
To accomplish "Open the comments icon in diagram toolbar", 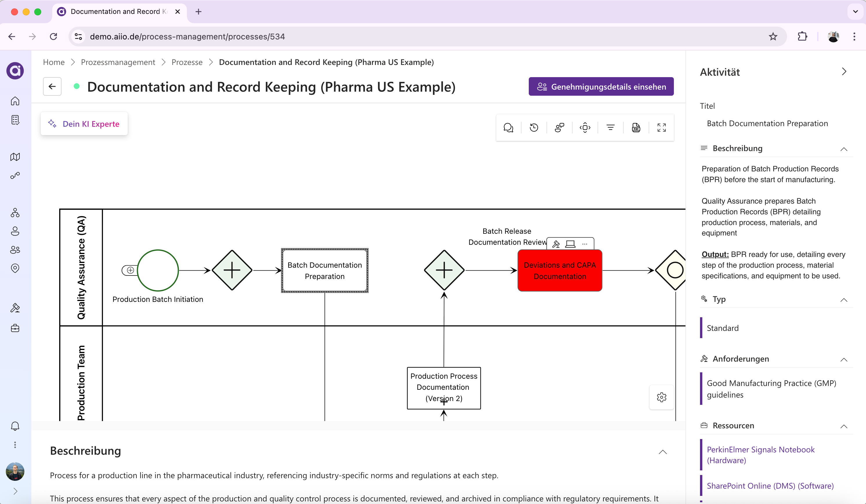I will [508, 128].
